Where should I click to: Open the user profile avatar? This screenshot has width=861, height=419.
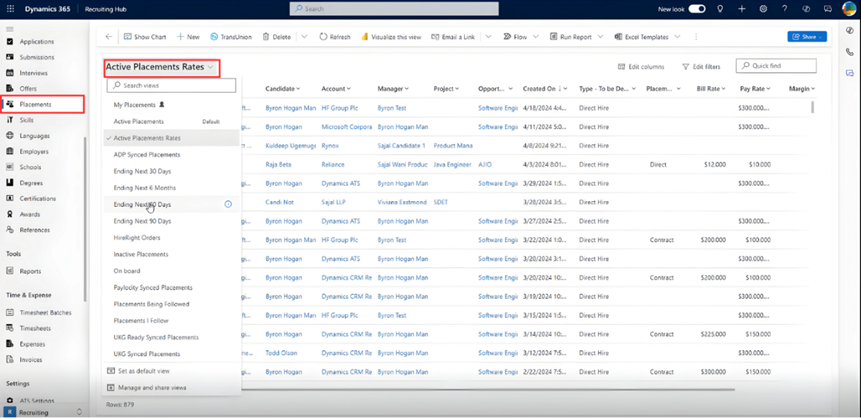coord(848,9)
